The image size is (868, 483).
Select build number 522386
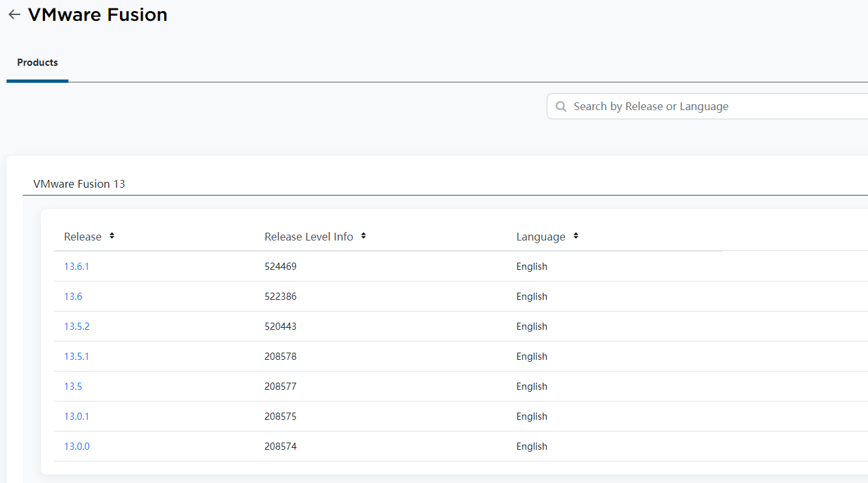(x=280, y=297)
